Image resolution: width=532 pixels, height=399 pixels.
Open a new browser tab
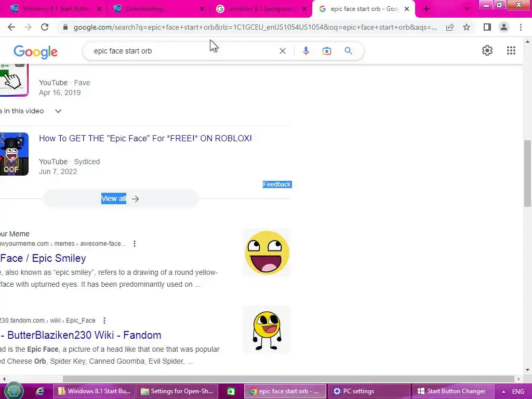click(427, 9)
